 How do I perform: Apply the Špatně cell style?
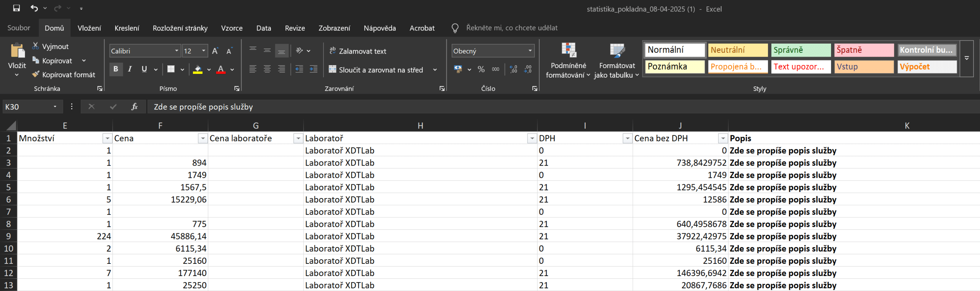coord(864,50)
